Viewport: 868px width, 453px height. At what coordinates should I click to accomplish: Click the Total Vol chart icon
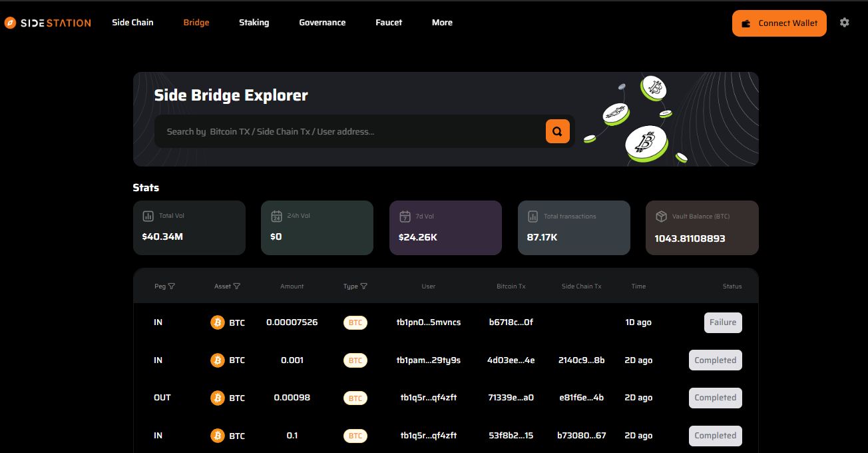[x=148, y=217]
